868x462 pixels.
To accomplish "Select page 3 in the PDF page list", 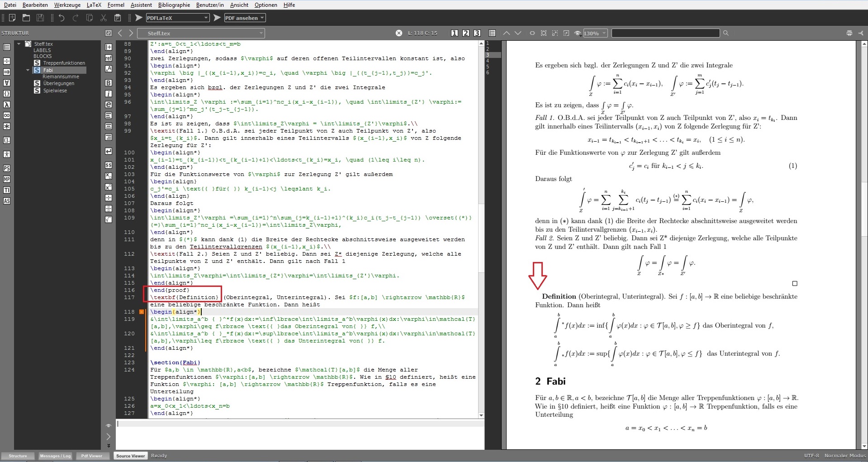I will (493, 55).
